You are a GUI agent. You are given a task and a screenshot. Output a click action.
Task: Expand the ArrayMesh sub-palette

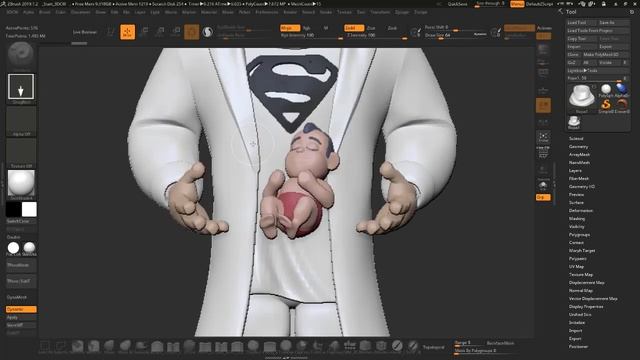pos(579,154)
